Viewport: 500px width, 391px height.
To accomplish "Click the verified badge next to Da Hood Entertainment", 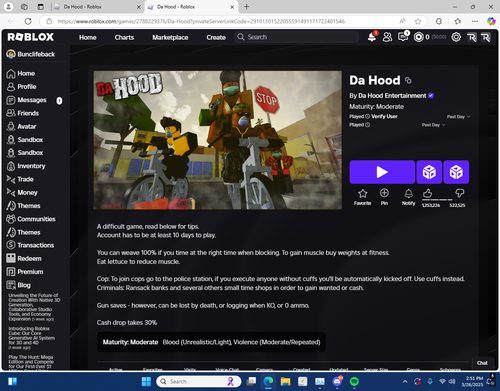I will (431, 96).
